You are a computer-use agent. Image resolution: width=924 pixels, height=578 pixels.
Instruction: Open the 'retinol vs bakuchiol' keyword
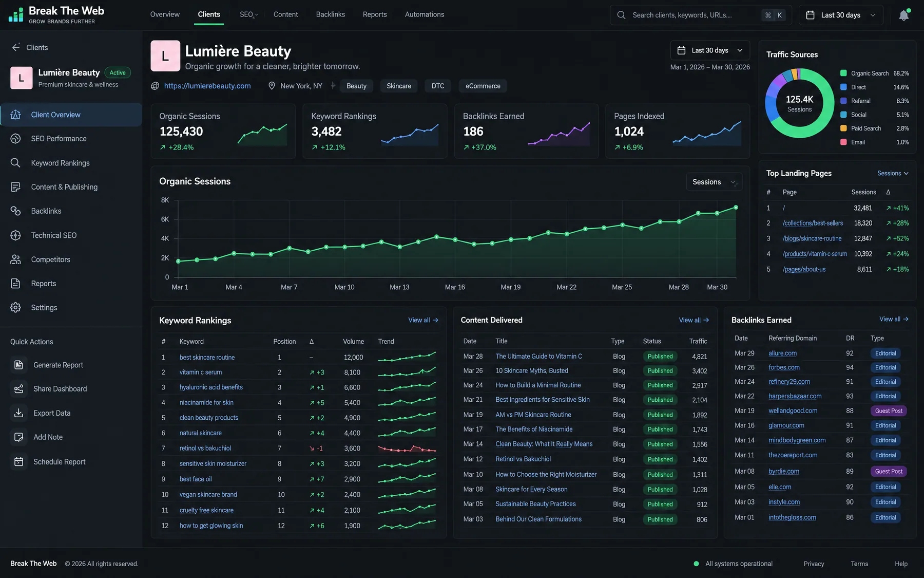pos(205,448)
